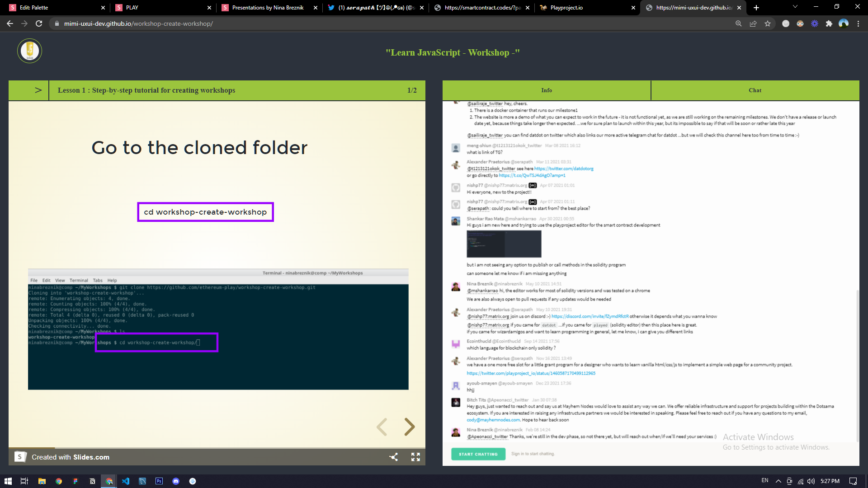Image resolution: width=868 pixels, height=488 pixels.
Task: Open Chrome tab search dropdown
Action: pos(795,7)
